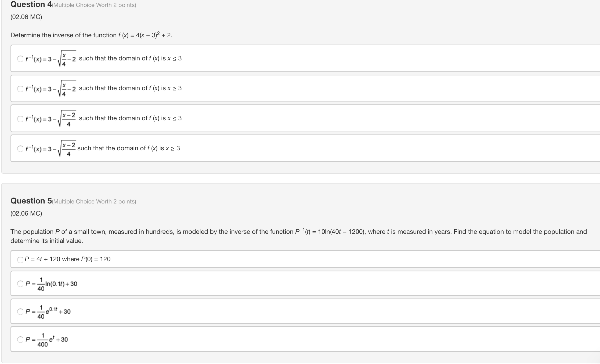Choose radio button for 1/400 e^t + 30
Screen dimensions: 600x364
20,340
